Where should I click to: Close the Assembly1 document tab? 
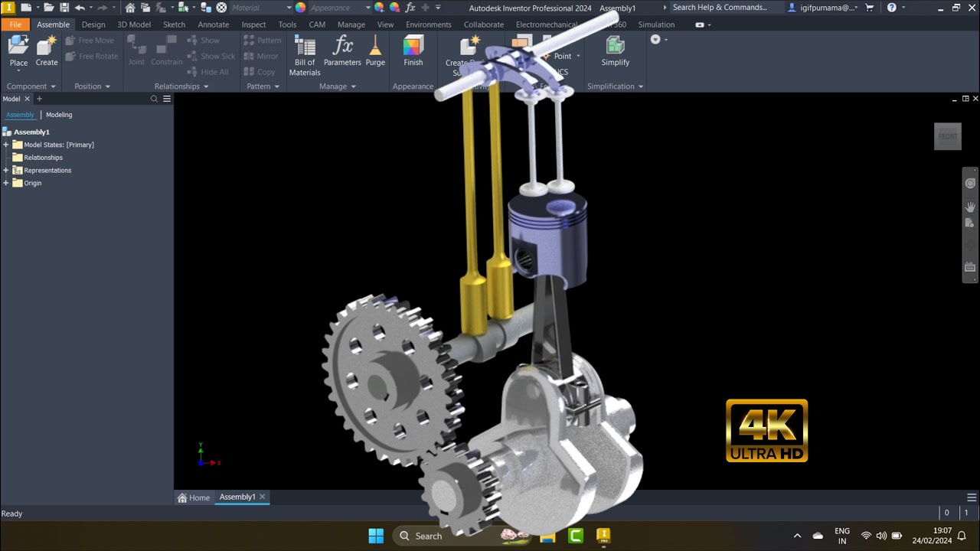[262, 497]
